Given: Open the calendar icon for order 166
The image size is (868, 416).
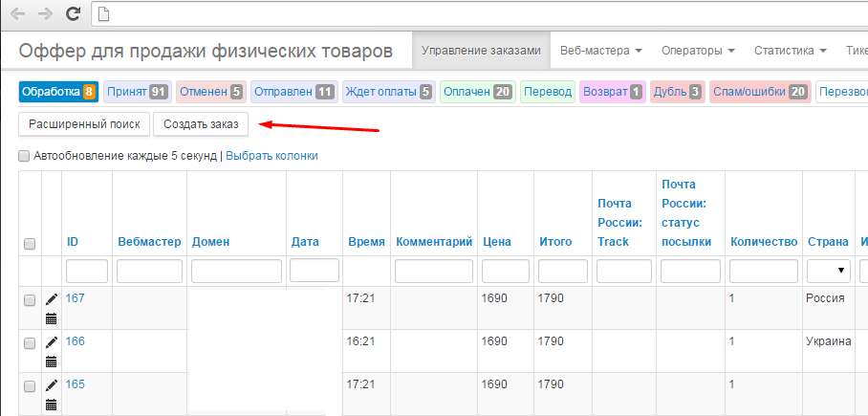Looking at the screenshot, I should pos(52,361).
